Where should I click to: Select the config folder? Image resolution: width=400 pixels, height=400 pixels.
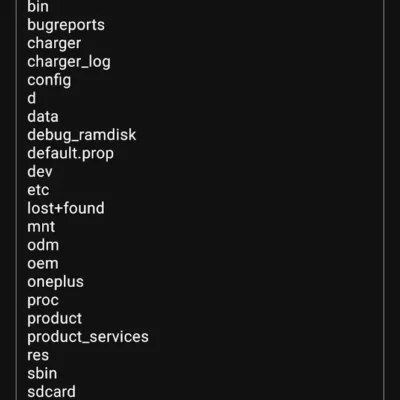[49, 80]
